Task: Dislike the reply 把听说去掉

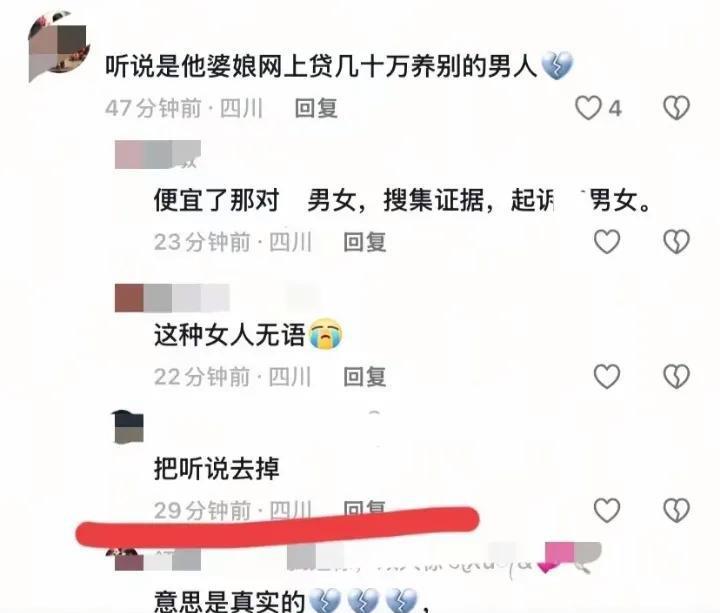Action: [676, 510]
